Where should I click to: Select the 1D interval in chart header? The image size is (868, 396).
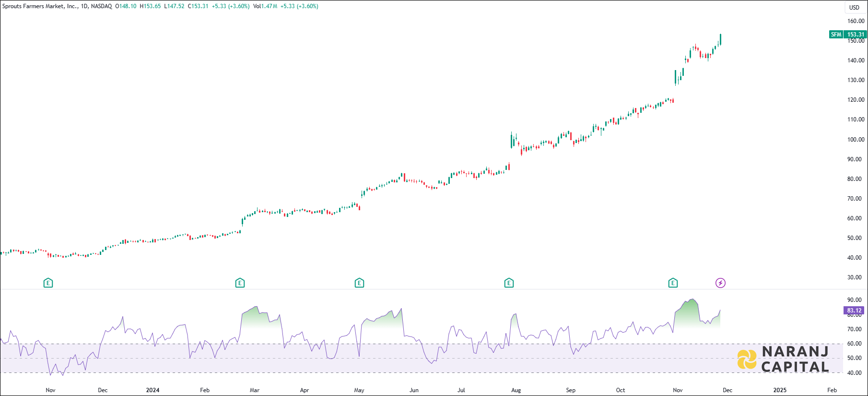[x=84, y=6]
